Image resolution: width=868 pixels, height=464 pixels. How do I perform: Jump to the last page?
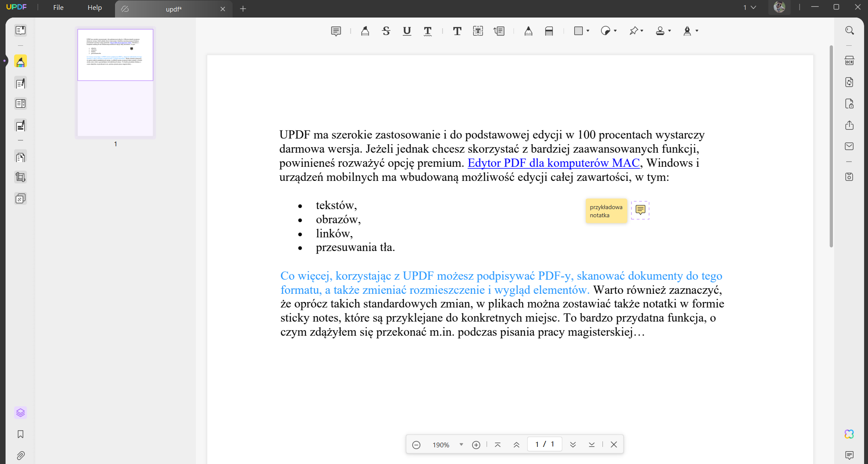(592, 445)
